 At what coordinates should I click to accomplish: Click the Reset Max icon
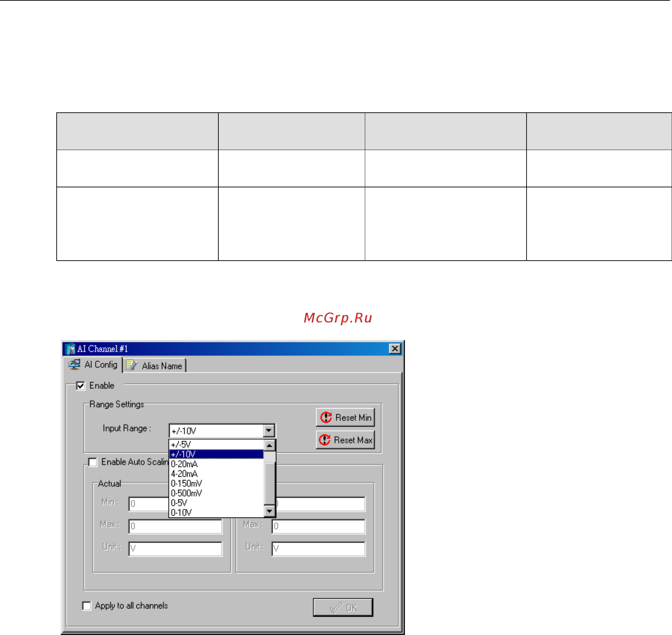point(325,440)
